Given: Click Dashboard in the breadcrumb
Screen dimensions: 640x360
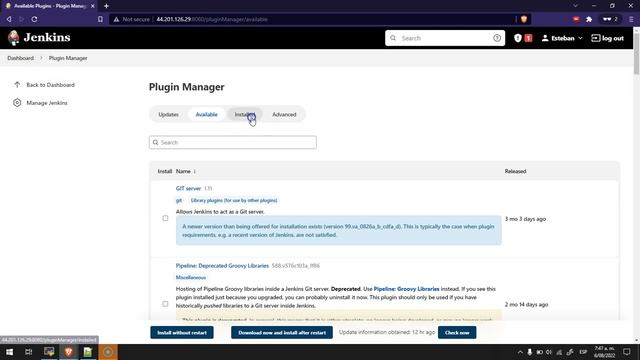Looking at the screenshot, I should click(x=20, y=58).
